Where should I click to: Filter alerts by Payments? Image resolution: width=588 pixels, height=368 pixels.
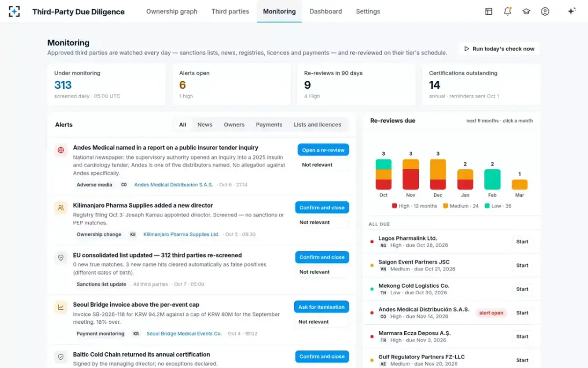269,125
